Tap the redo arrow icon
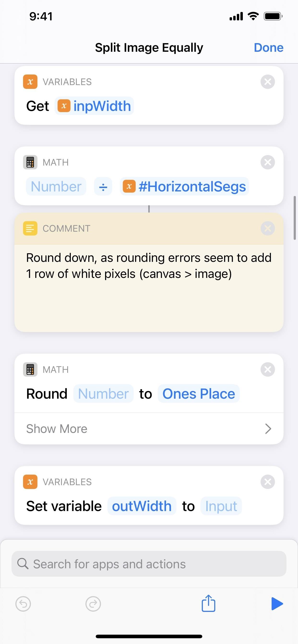Screen dimensions: 298x644 tap(93, 604)
